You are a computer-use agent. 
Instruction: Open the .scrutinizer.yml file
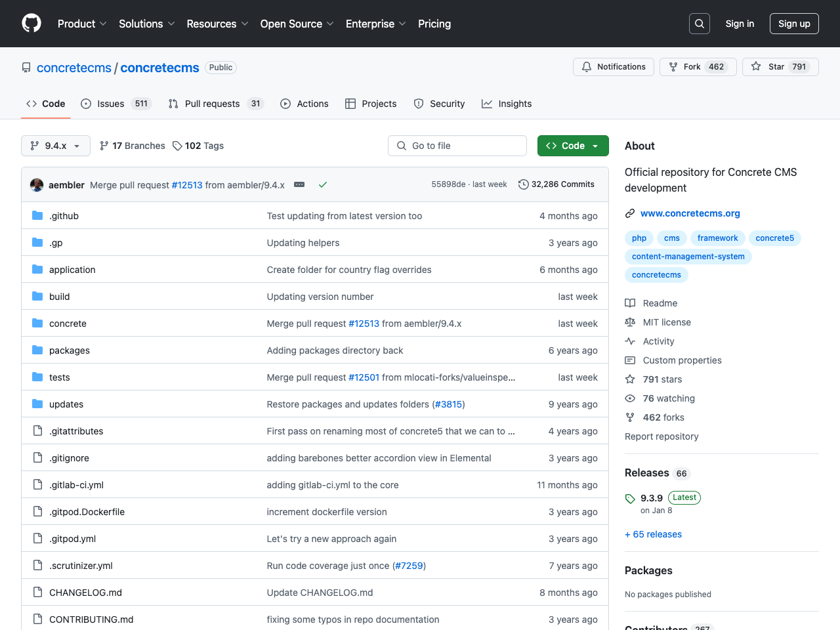point(81,566)
